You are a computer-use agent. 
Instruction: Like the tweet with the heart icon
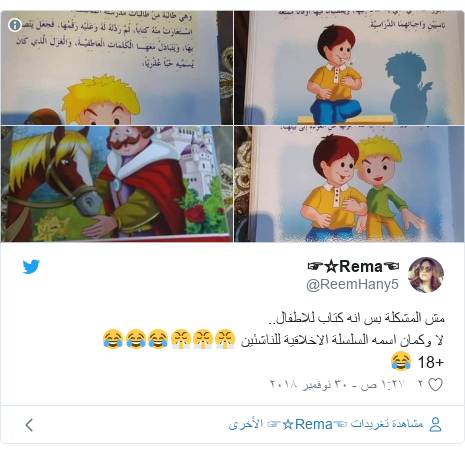[435, 384]
